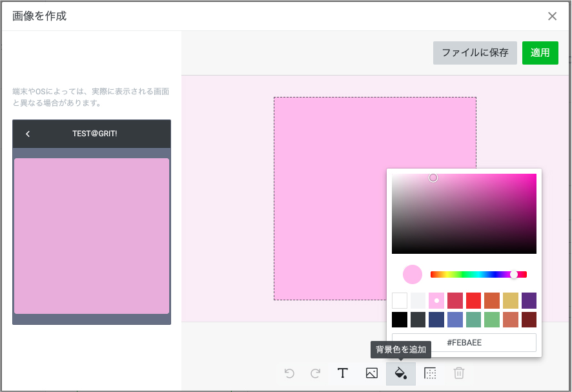Click the back chevron in TEST@GRIT! header
This screenshot has height=392, width=572.
28,134
